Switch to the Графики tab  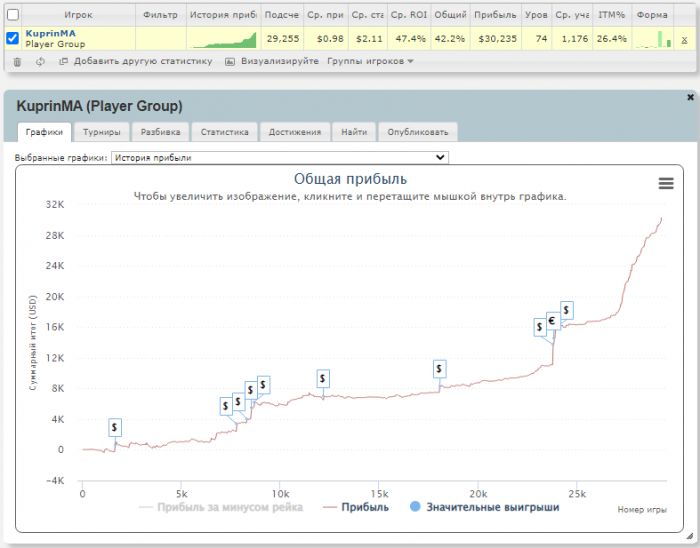click(44, 132)
